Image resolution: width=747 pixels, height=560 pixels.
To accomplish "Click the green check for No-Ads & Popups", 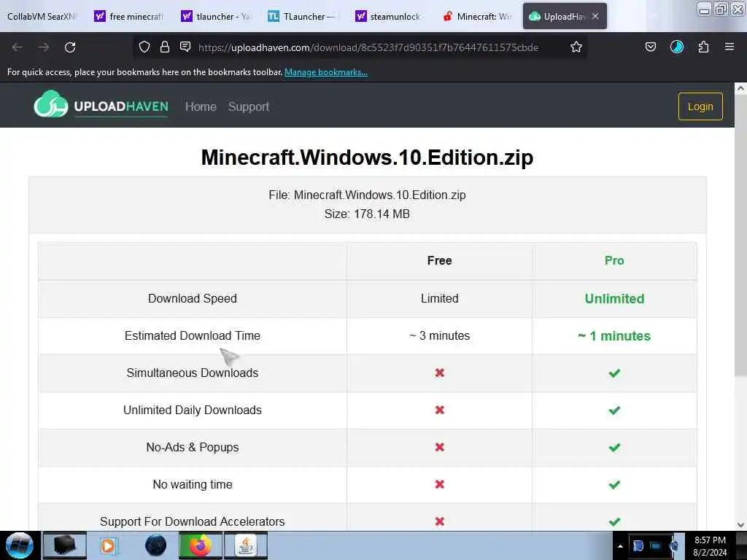I will point(614,447).
